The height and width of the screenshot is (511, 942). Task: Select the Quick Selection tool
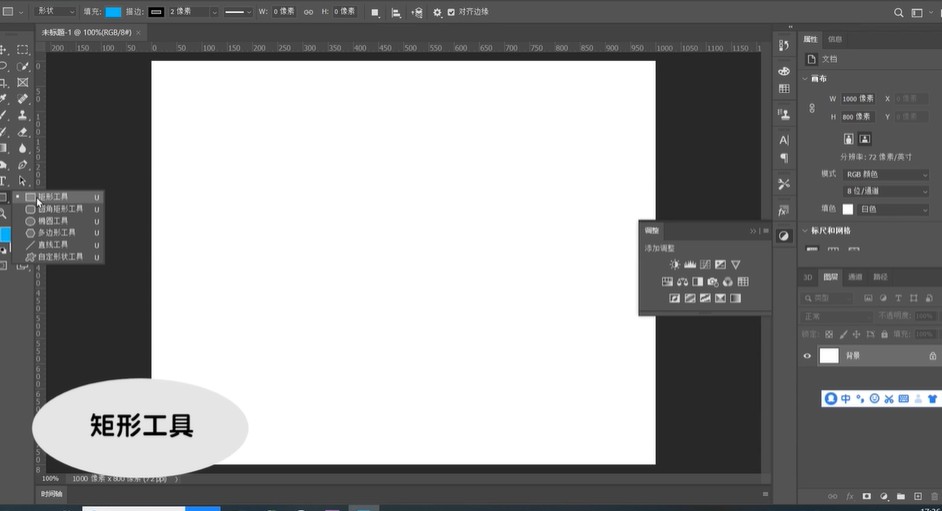[x=23, y=66]
